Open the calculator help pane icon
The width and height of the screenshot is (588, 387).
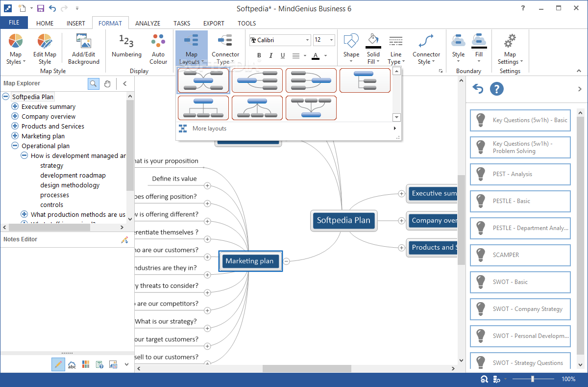point(99,364)
